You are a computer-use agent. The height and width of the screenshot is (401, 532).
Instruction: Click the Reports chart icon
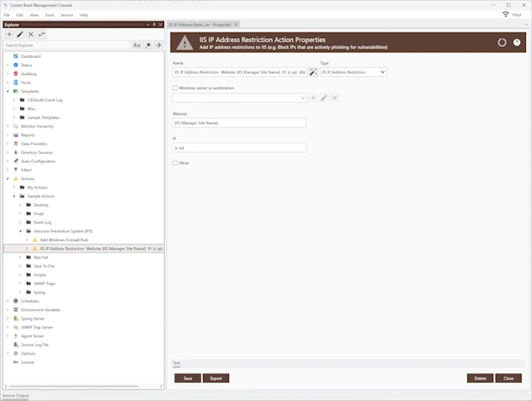coord(16,135)
